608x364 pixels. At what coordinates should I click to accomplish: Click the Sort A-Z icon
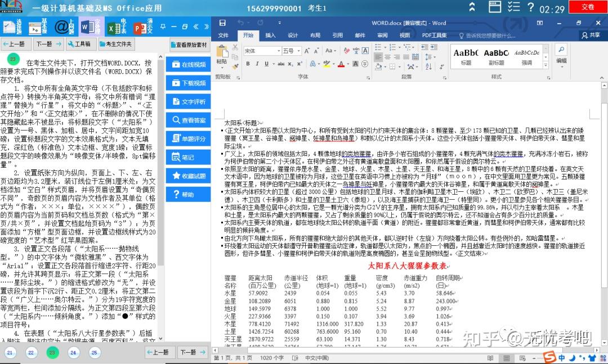(428, 67)
